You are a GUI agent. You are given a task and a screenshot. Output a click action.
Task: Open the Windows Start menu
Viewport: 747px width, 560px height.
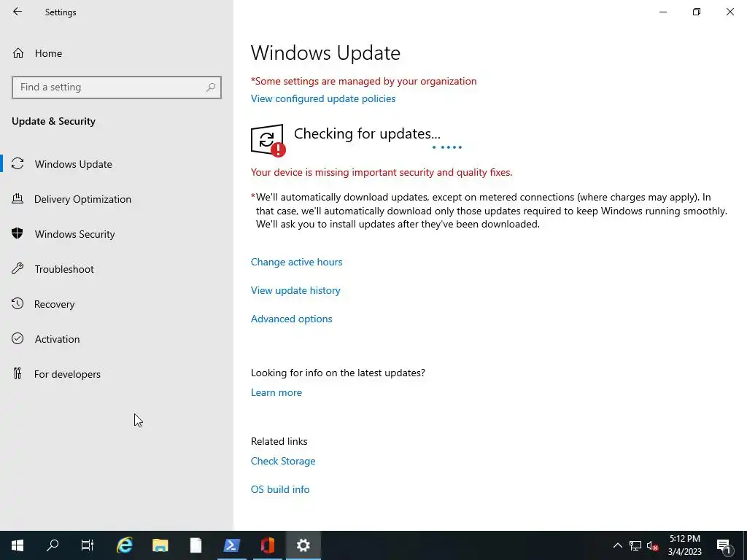coord(18,545)
